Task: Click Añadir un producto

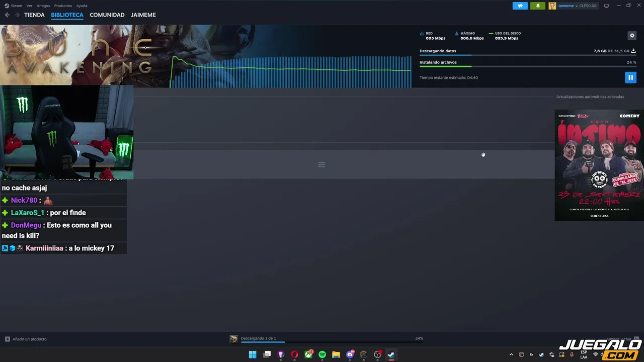Action: pyautogui.click(x=29, y=339)
